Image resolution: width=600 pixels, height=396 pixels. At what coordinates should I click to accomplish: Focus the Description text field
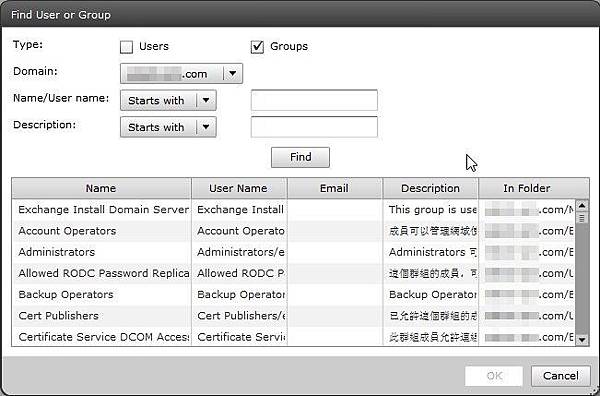314,127
